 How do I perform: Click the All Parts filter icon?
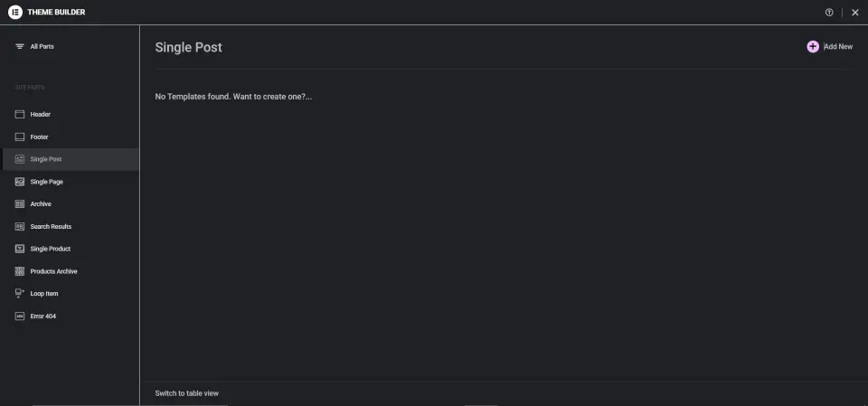point(20,46)
